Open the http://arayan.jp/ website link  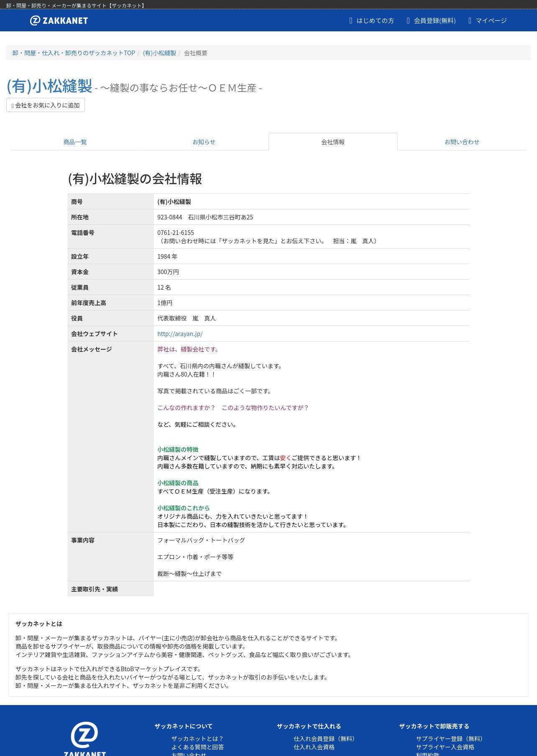[x=180, y=334]
